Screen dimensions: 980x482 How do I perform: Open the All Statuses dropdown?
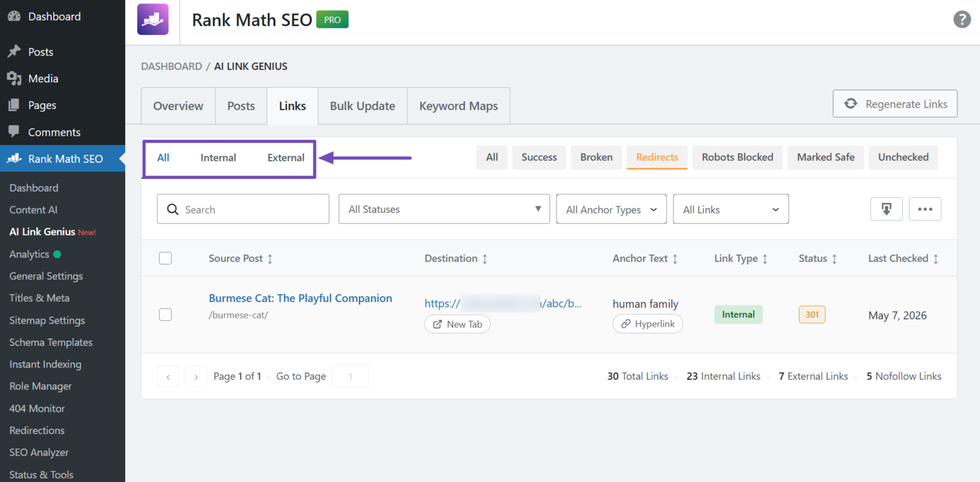pyautogui.click(x=444, y=209)
